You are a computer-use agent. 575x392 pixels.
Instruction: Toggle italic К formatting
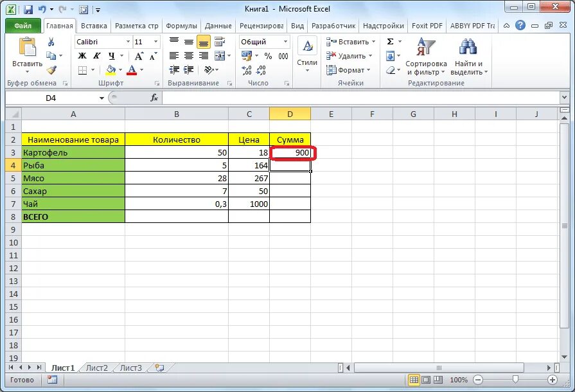point(96,56)
